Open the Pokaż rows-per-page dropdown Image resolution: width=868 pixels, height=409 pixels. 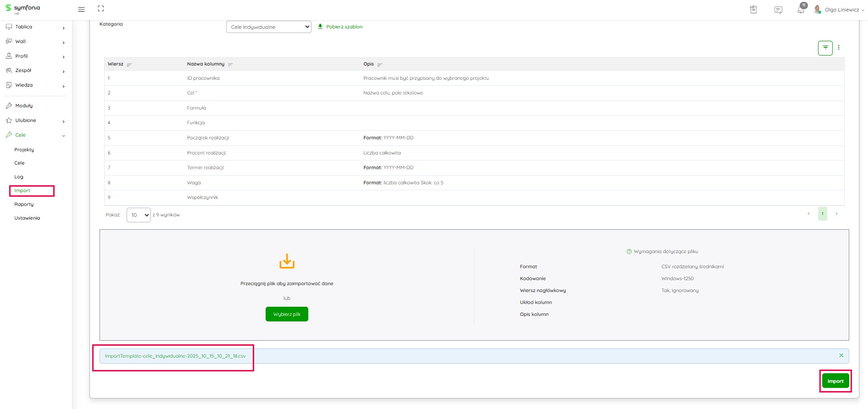(x=139, y=215)
